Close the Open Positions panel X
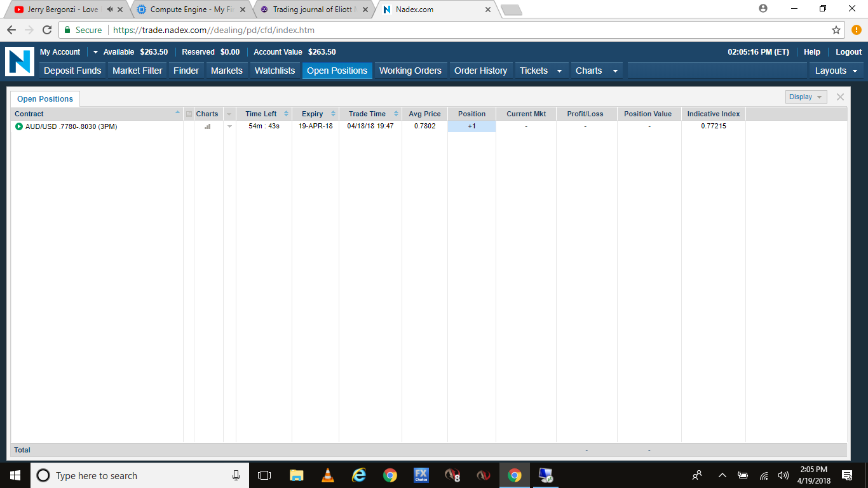 tap(840, 97)
